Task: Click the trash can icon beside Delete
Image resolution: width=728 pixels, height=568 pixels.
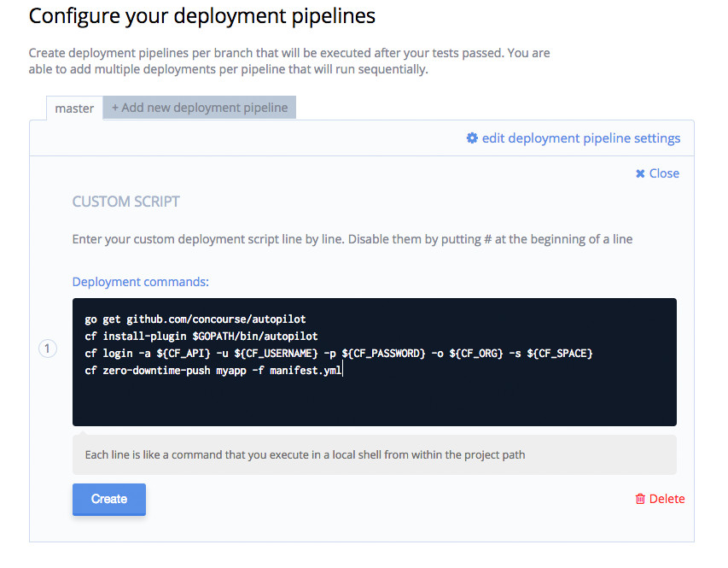Action: [x=640, y=499]
